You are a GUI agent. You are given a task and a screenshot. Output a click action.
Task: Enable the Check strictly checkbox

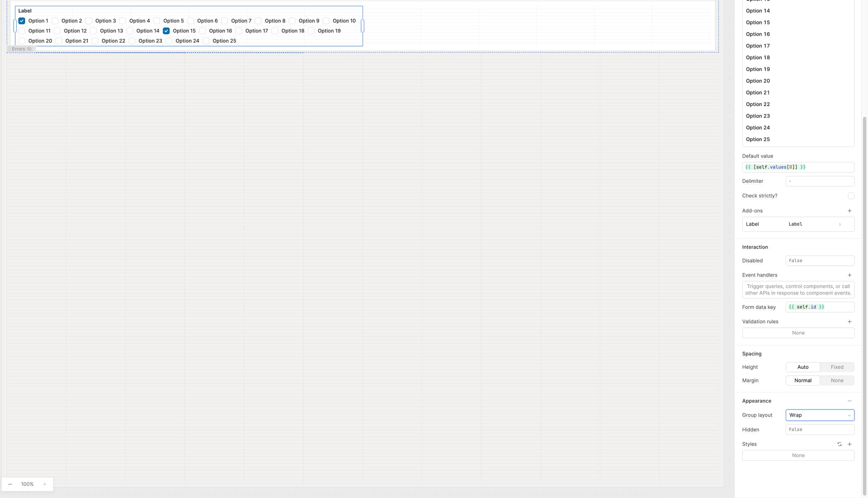pos(851,196)
